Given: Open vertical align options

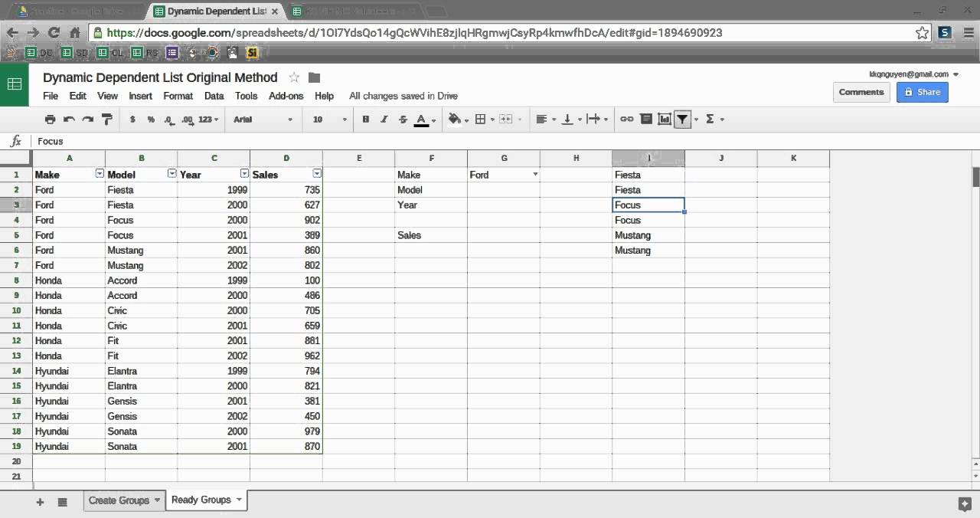Looking at the screenshot, I should pyautogui.click(x=570, y=119).
